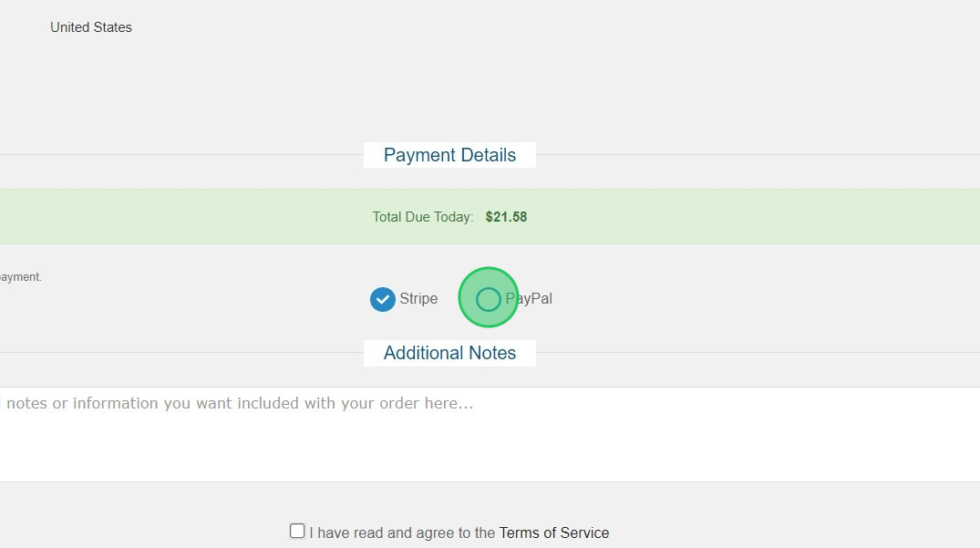Click the Total Due Today label
The image size is (980, 548).
[422, 217]
